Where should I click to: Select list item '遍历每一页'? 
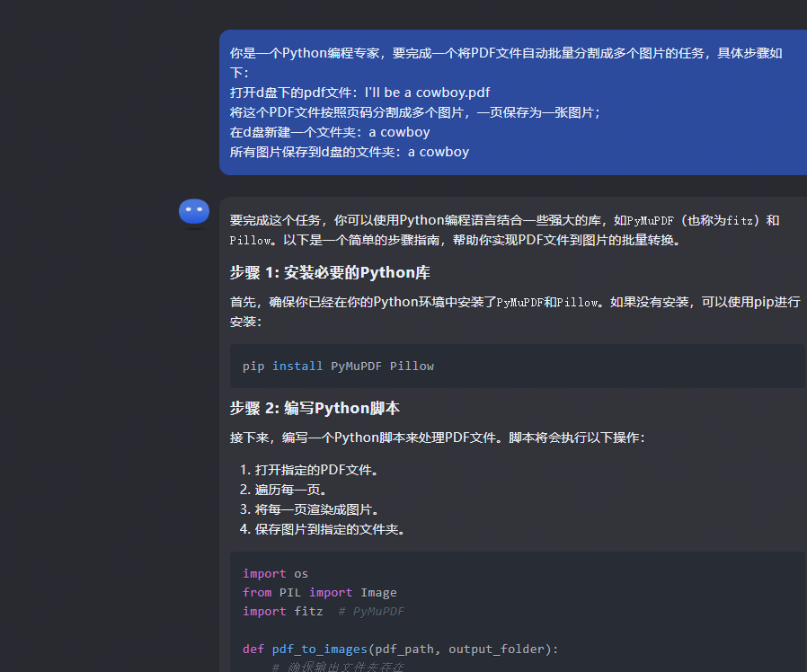(290, 488)
